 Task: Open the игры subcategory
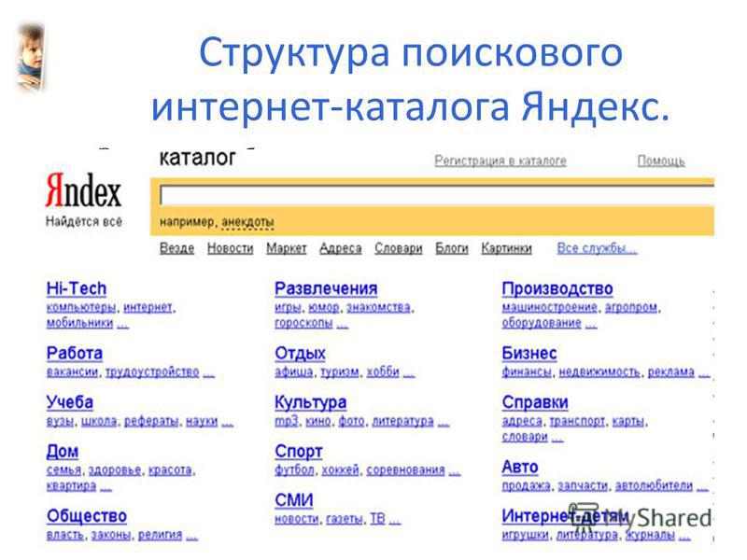[288, 308]
